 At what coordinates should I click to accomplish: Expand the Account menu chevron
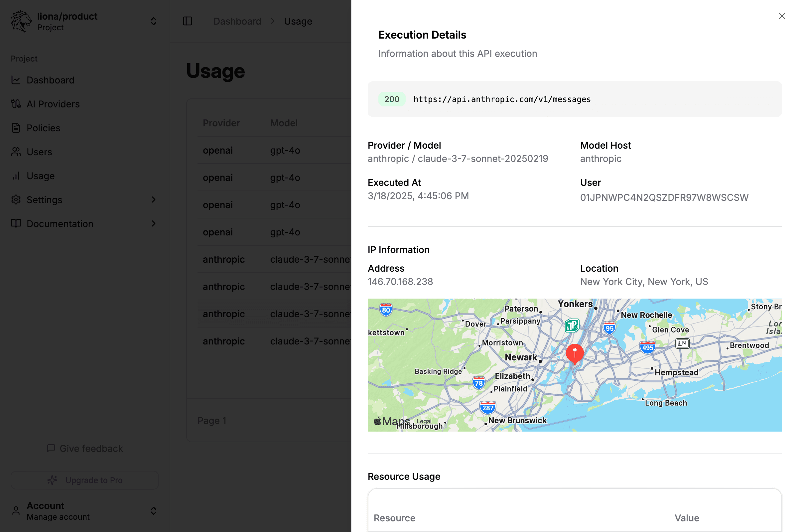tap(153, 511)
